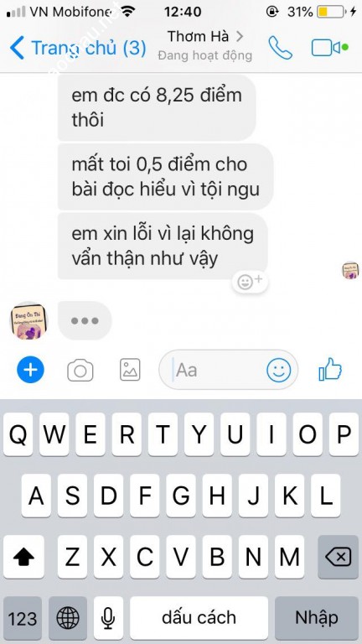This screenshot has width=362, height=644.
Task: Tap the microphone dictation key
Action: click(x=108, y=618)
